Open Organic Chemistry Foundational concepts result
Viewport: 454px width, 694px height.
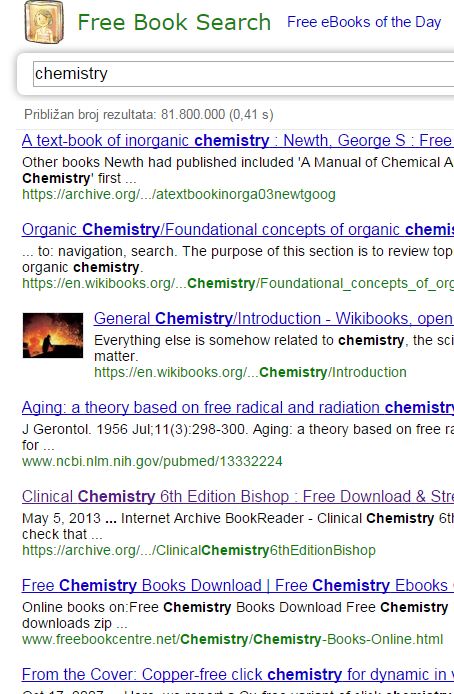238,230
